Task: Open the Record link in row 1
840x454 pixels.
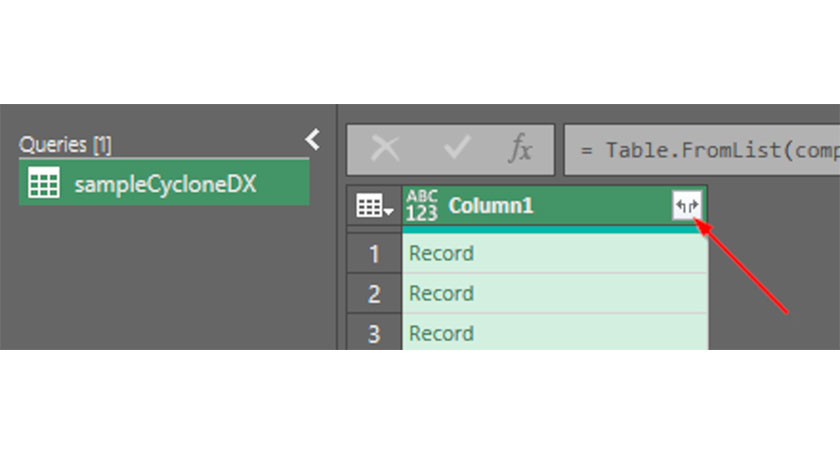Action: [441, 254]
